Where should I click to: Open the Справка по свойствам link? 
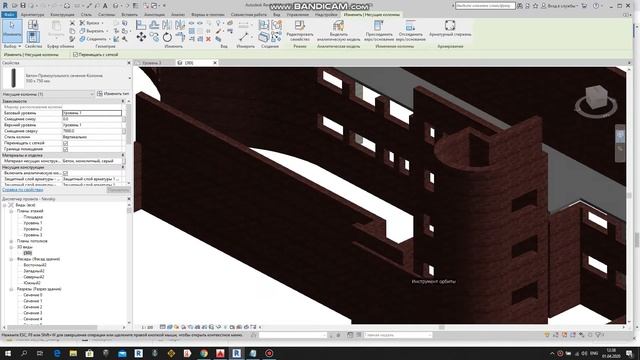coord(22,190)
